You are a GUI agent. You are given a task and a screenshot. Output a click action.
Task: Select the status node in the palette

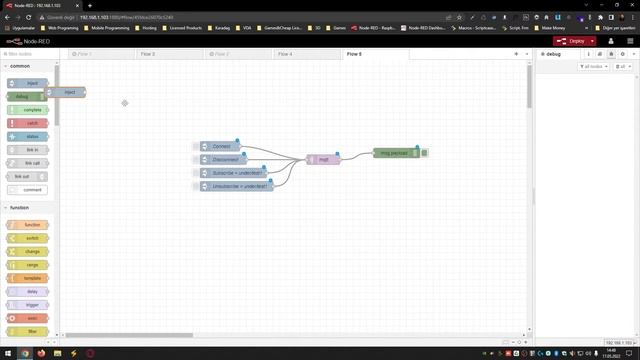point(27,137)
